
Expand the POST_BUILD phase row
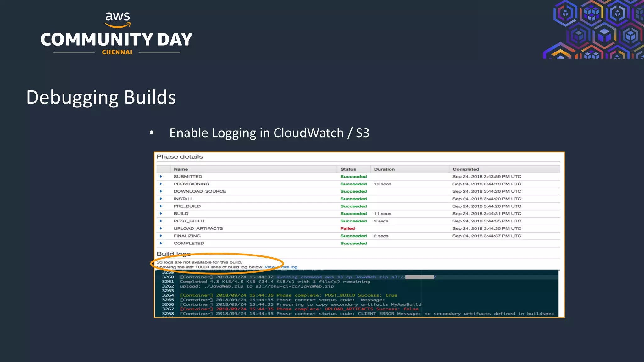[x=161, y=221]
